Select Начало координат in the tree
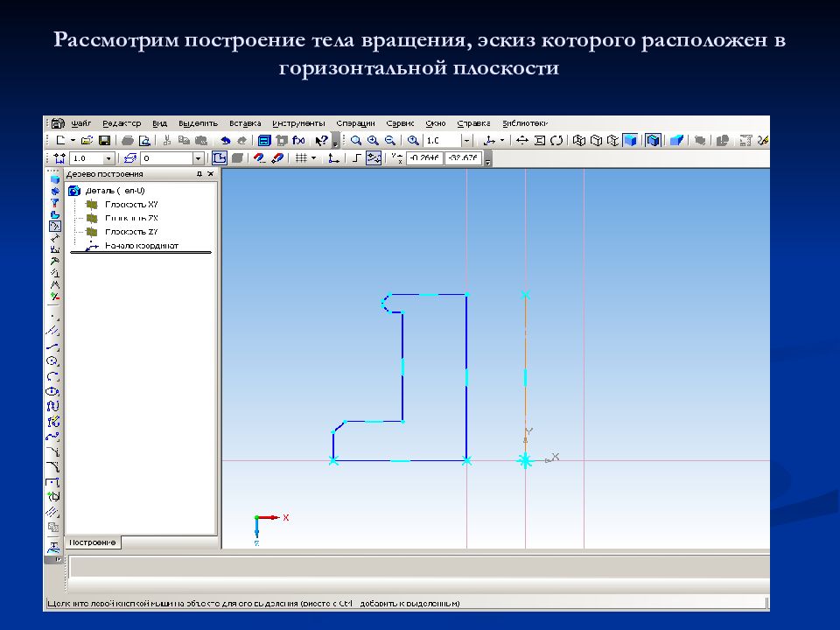840x630 pixels. coord(142,246)
